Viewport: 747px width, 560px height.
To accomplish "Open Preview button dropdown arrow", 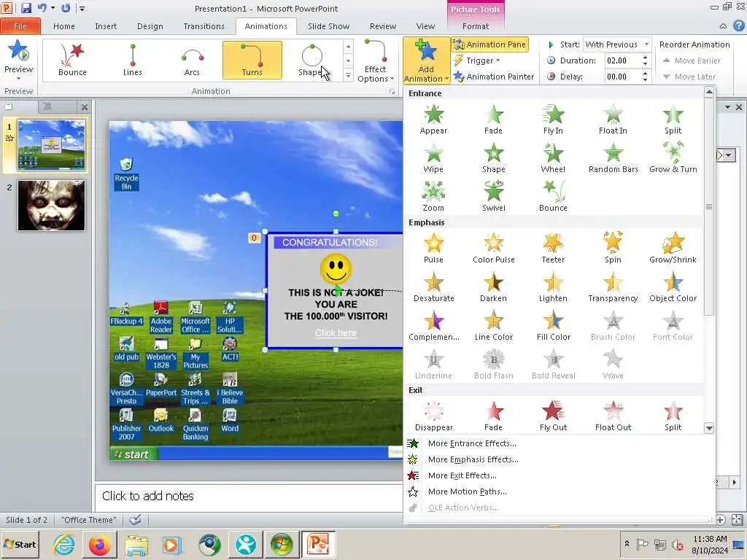I will [x=18, y=78].
